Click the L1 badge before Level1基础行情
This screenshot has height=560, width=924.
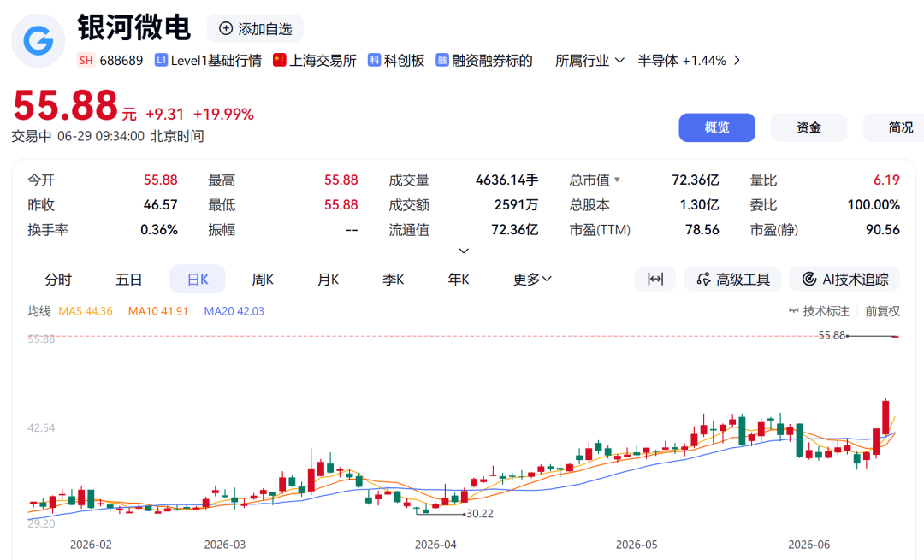coord(161,60)
